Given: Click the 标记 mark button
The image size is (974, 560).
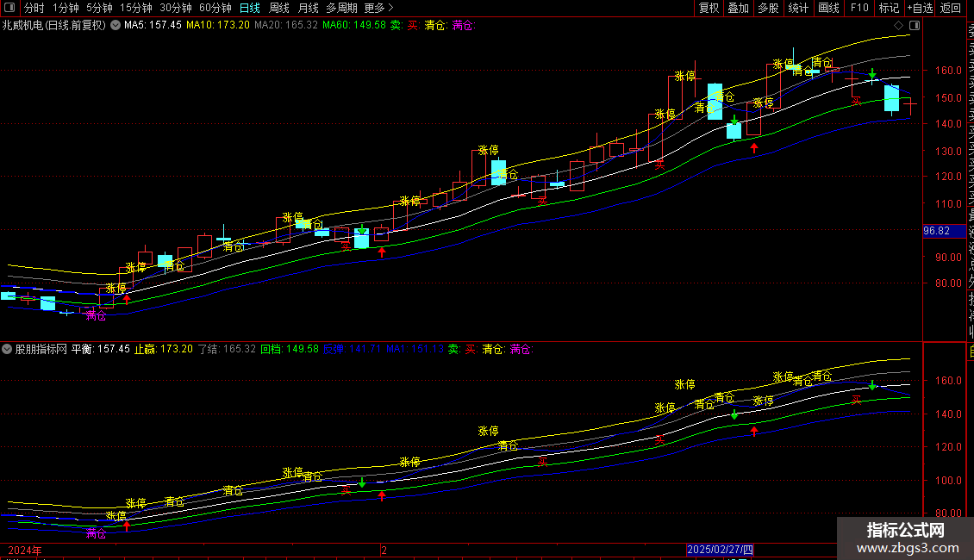Looking at the screenshot, I should coord(889,8).
